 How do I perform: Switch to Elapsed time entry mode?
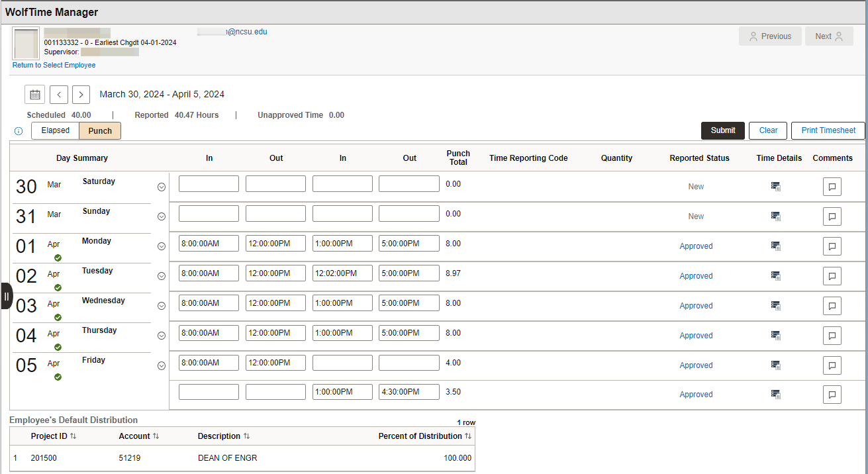coord(56,130)
